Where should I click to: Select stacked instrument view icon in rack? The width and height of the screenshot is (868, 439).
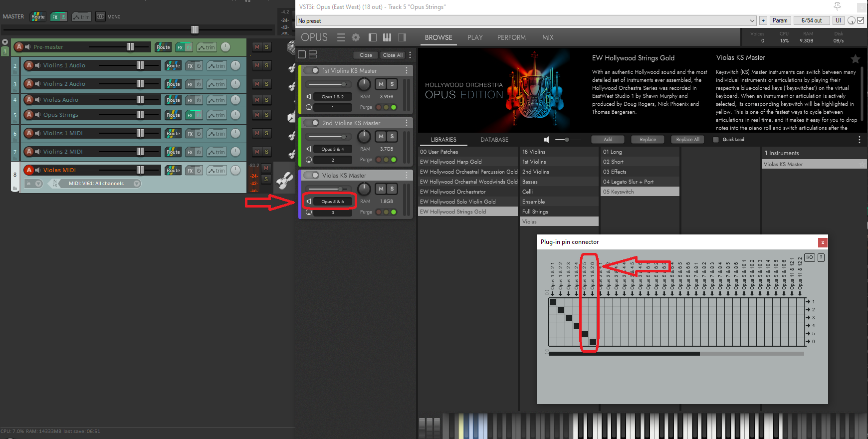coord(313,54)
